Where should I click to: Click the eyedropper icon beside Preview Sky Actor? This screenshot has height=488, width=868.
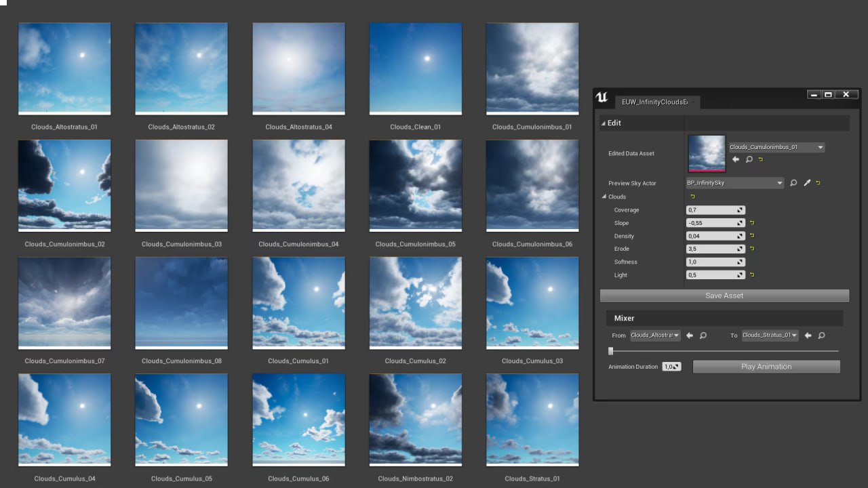tap(807, 183)
